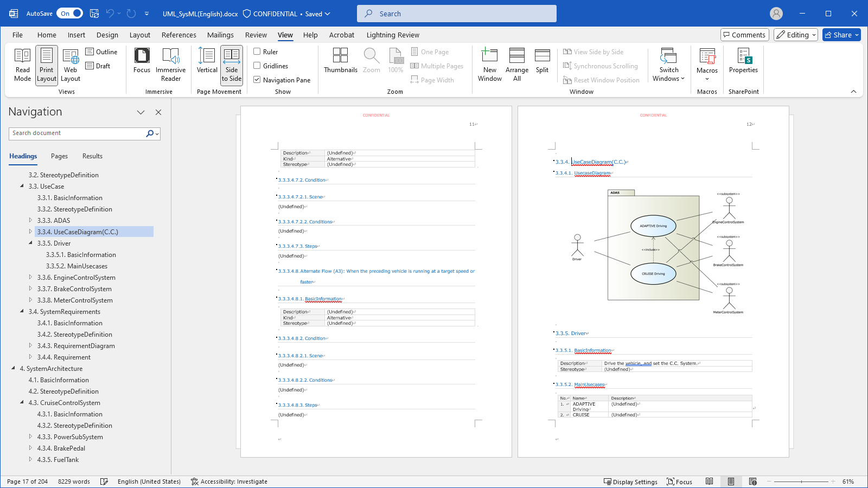Open the Review tab

pos(256,35)
